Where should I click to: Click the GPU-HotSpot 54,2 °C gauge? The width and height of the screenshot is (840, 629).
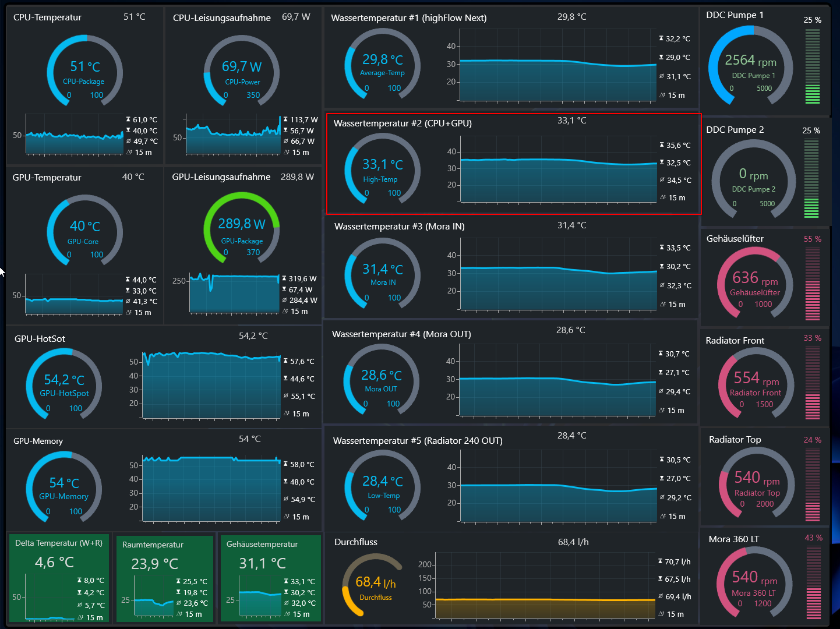pyautogui.click(x=64, y=384)
